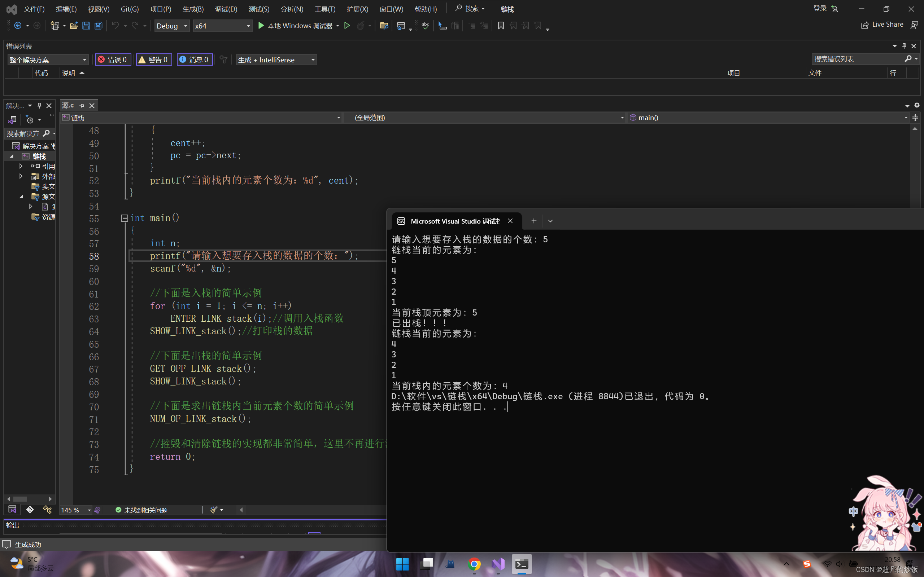Click the spell-check 'abc' toolbar icon
This screenshot has width=924, height=577.
pyautogui.click(x=425, y=26)
